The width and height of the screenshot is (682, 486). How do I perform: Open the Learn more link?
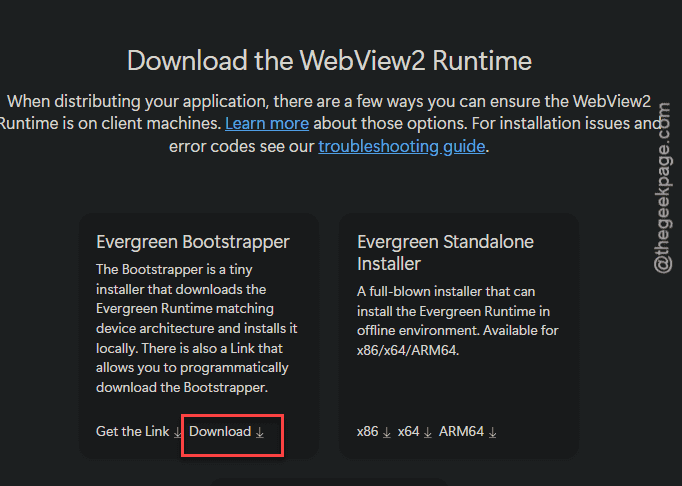(x=267, y=124)
